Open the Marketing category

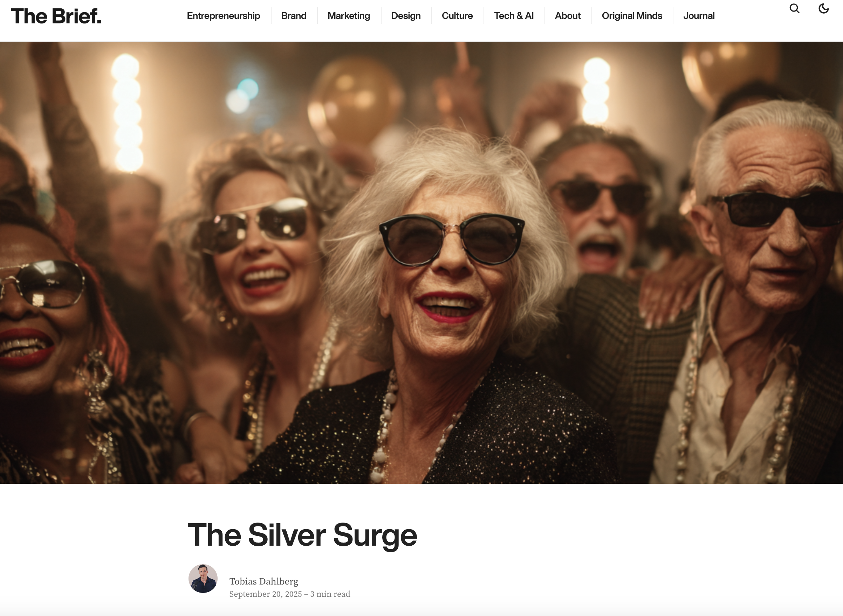pyautogui.click(x=349, y=16)
